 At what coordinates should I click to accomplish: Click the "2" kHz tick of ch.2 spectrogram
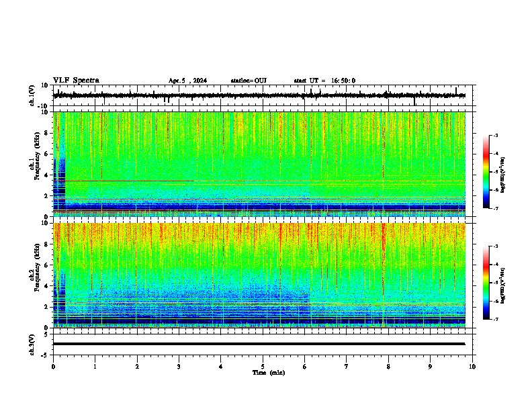46,307
